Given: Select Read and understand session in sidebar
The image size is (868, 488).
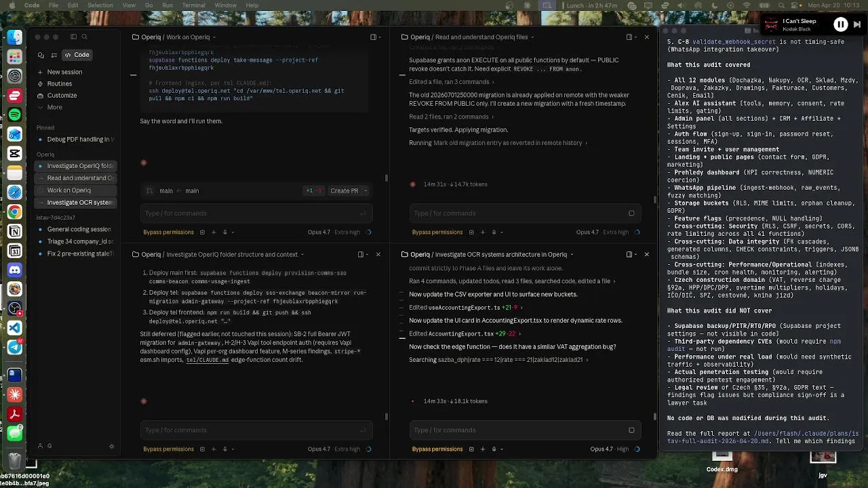Looking at the screenshot, I should tap(76, 178).
